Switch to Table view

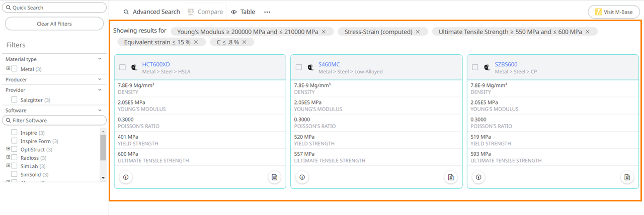point(243,12)
